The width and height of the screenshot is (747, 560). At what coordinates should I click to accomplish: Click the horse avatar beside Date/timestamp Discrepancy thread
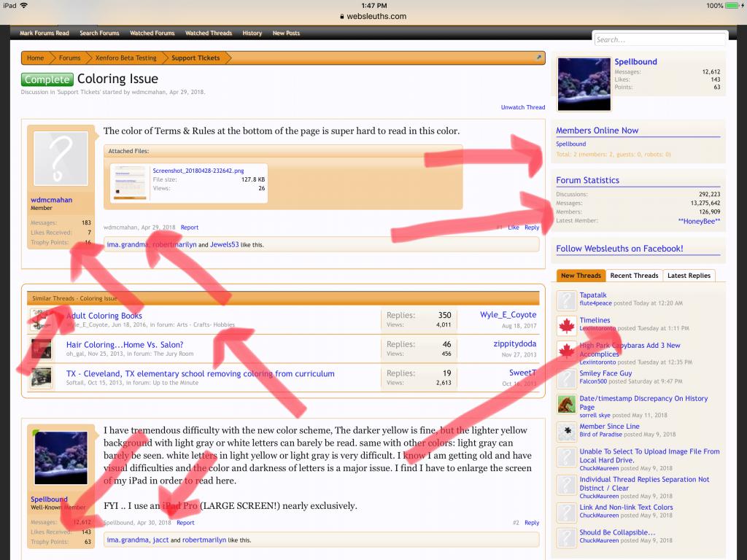click(x=567, y=403)
